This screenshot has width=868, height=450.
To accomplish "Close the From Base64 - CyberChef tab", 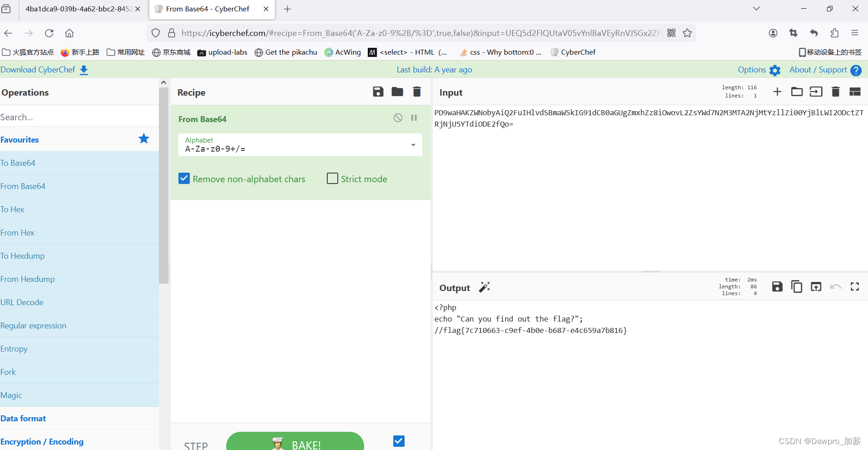I will coord(266,9).
